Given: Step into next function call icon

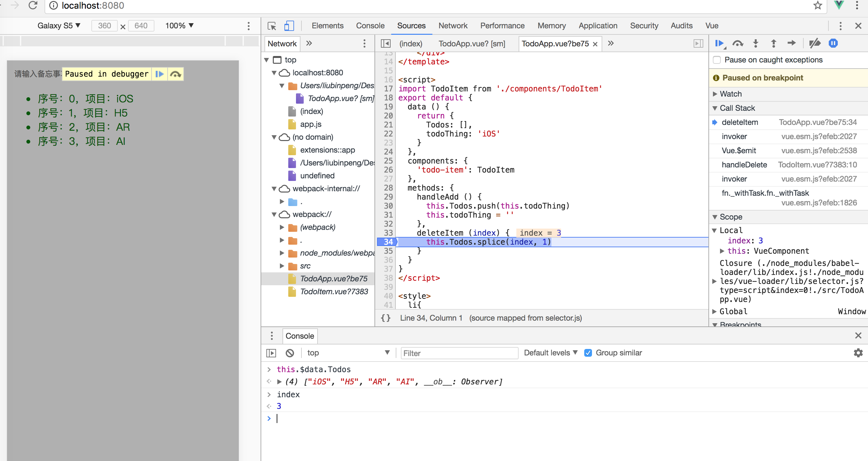Looking at the screenshot, I should pyautogui.click(x=755, y=43).
